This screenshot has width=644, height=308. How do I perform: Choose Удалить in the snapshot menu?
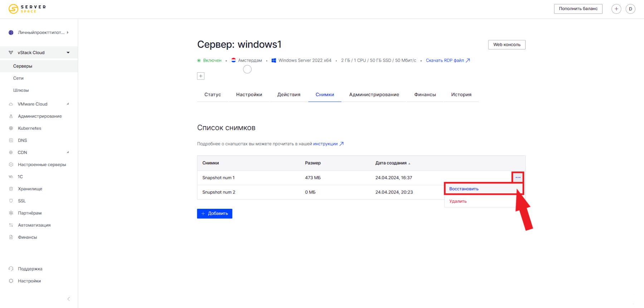(x=458, y=201)
